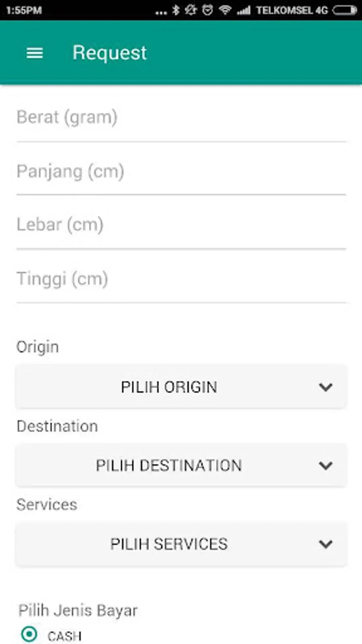Tap the alarm clock status icon
Screen dimensions: 362x644
pos(208,10)
